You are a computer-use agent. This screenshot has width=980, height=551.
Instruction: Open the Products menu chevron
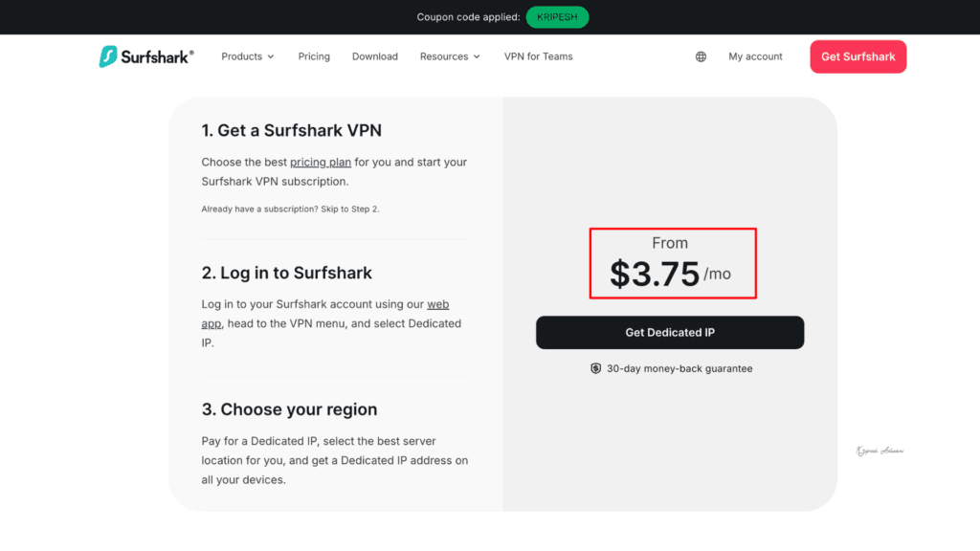coord(271,57)
